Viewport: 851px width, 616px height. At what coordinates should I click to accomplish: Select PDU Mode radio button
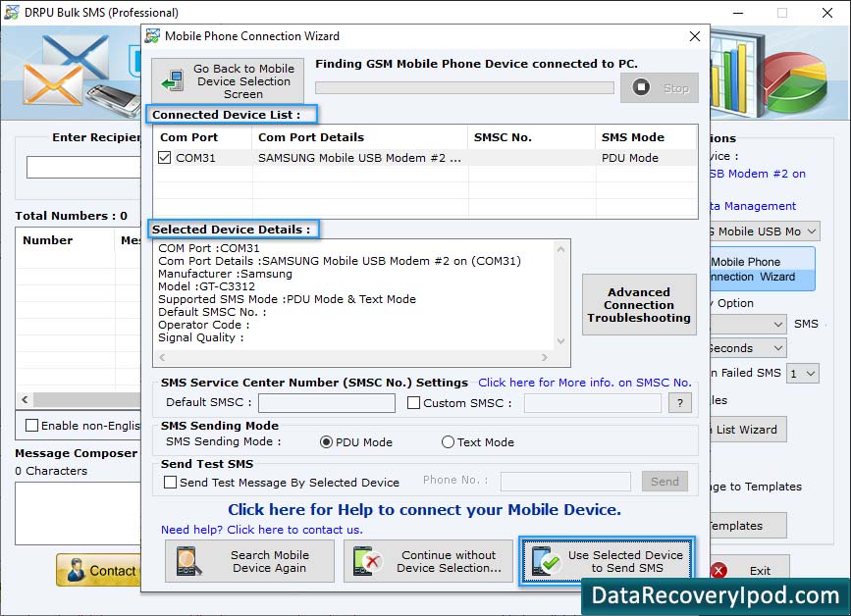click(326, 442)
